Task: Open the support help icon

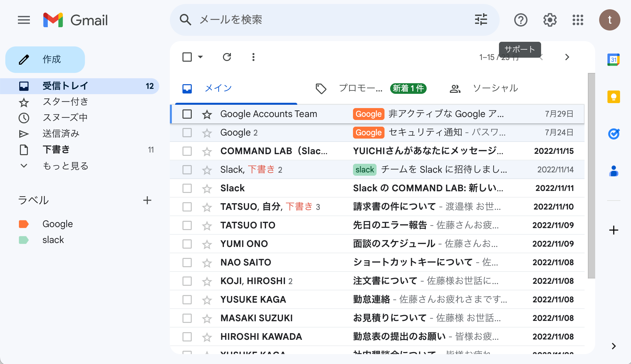Action: tap(521, 20)
